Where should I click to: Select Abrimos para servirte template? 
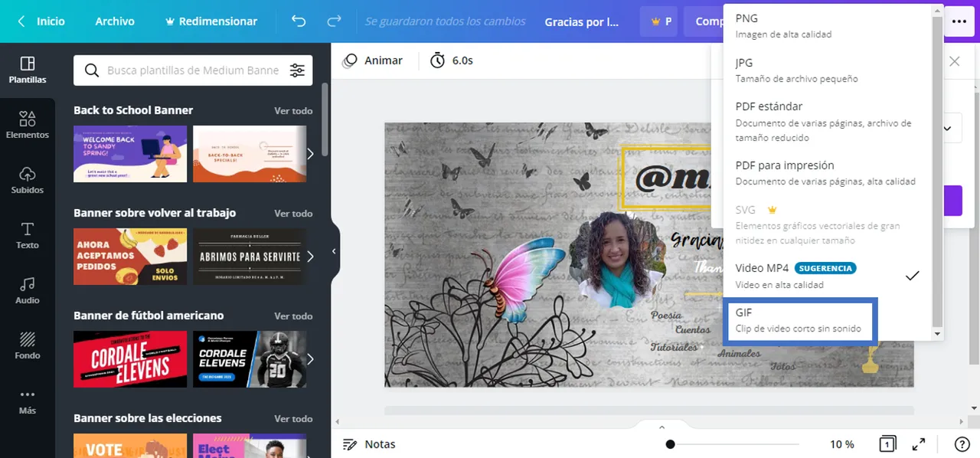pyautogui.click(x=250, y=257)
